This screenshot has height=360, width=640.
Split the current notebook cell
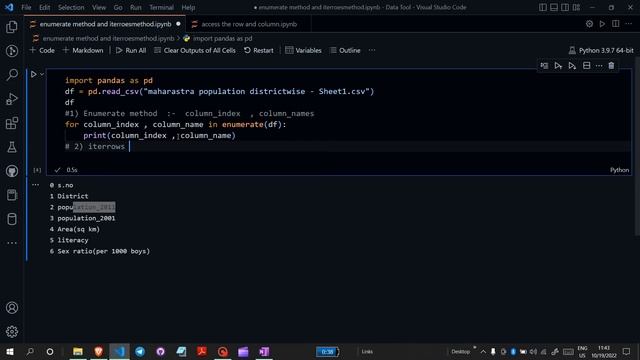tap(587, 66)
